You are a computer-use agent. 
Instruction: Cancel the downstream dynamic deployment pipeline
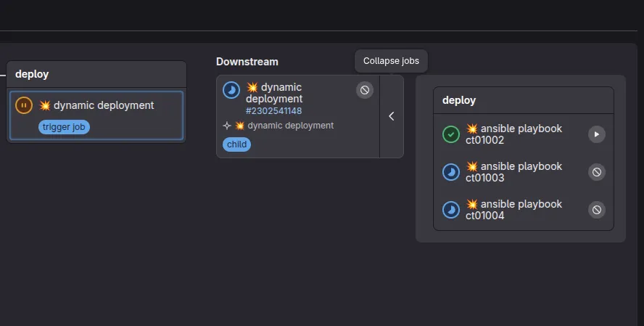pos(365,90)
